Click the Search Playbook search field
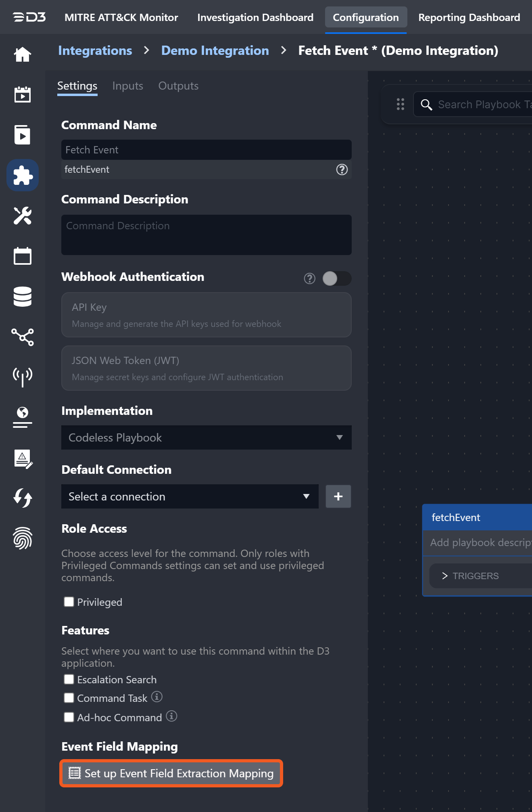This screenshot has width=532, height=812. coord(473,105)
